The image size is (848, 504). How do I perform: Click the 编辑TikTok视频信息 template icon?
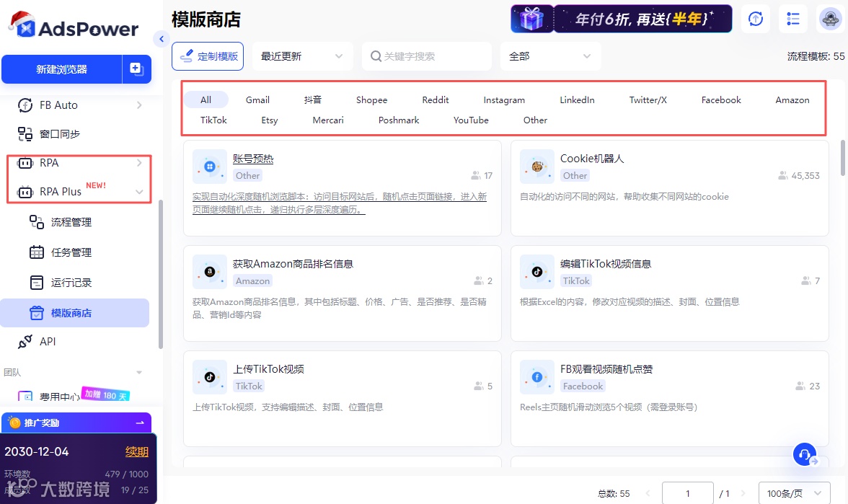pyautogui.click(x=537, y=271)
